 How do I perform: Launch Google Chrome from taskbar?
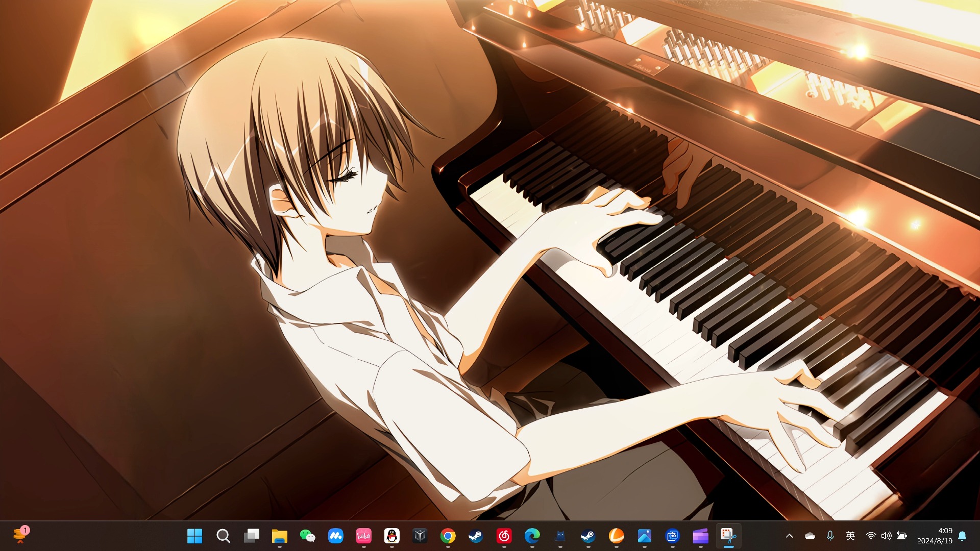(x=448, y=536)
